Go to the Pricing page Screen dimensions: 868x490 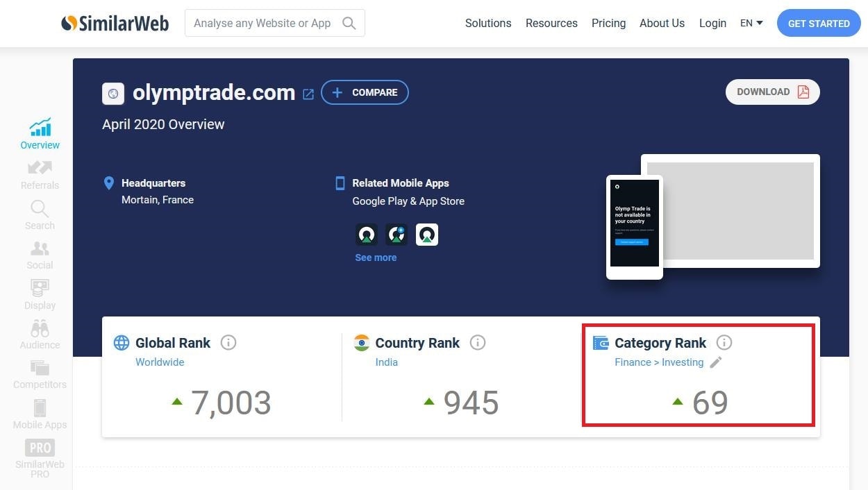coord(608,23)
